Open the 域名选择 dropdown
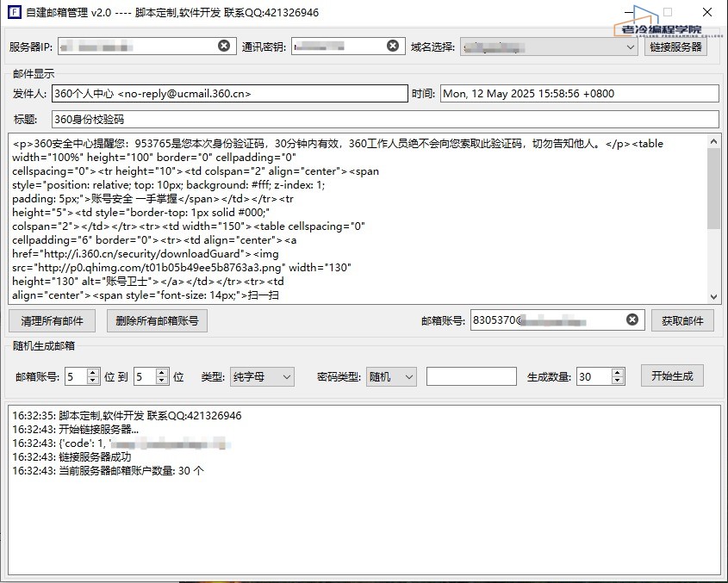The width and height of the screenshot is (728, 583). coord(548,47)
